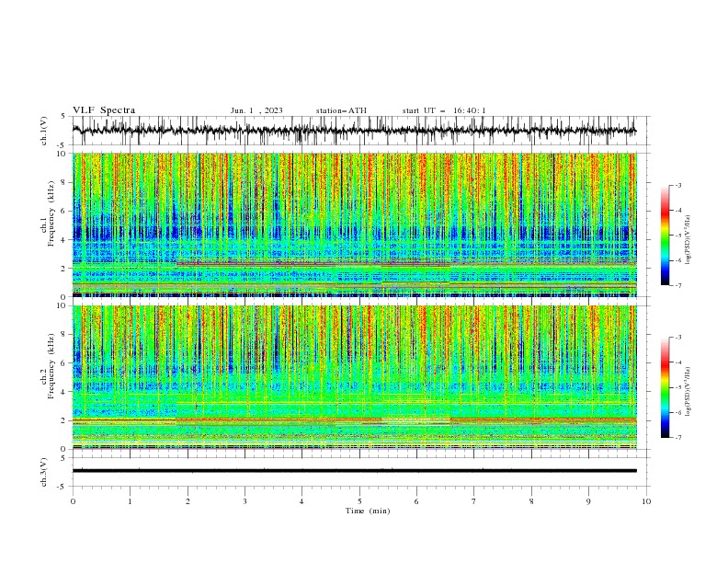Click inside the ch.2 spectrogram panel
728x563 pixels.
pos(354,377)
